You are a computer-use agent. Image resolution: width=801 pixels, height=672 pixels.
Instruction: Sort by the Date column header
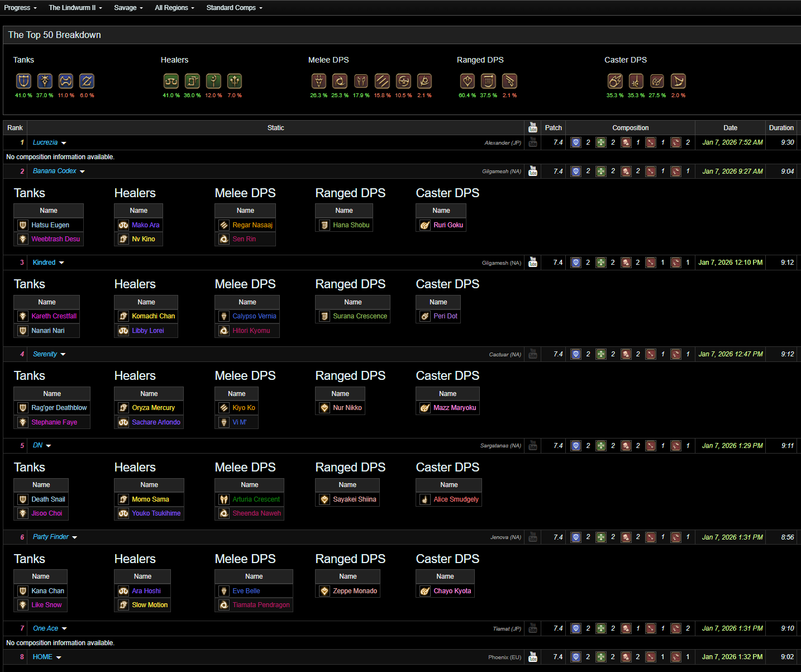point(730,128)
